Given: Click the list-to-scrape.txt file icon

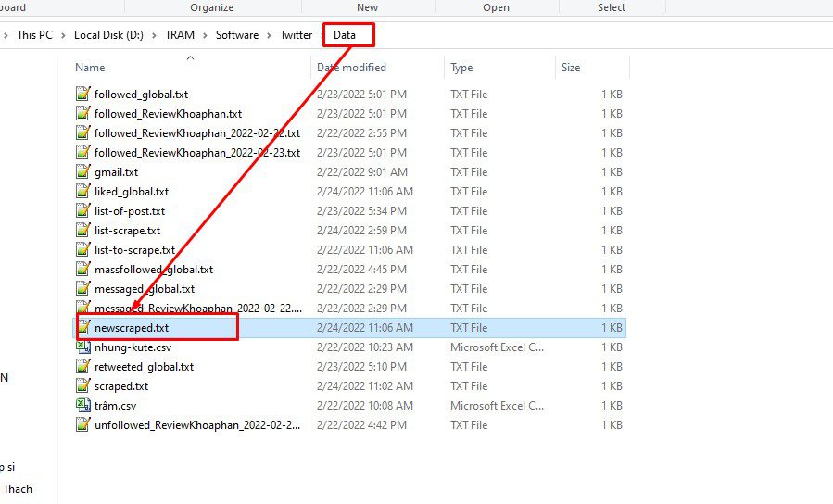Looking at the screenshot, I should pos(82,249).
